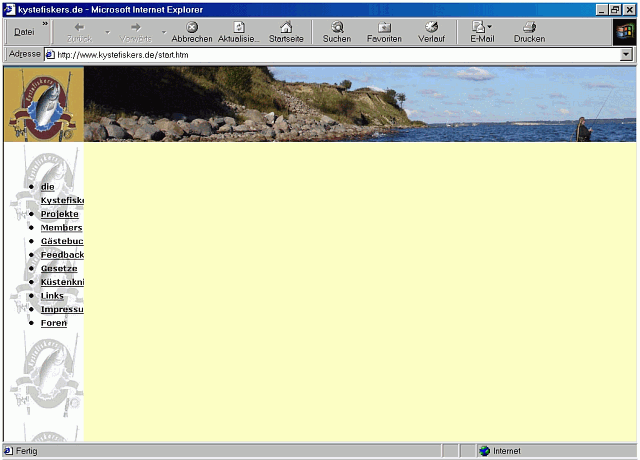The height and width of the screenshot is (460, 640).
Task: Open the Gesetze sidebar link
Action: click(58, 269)
